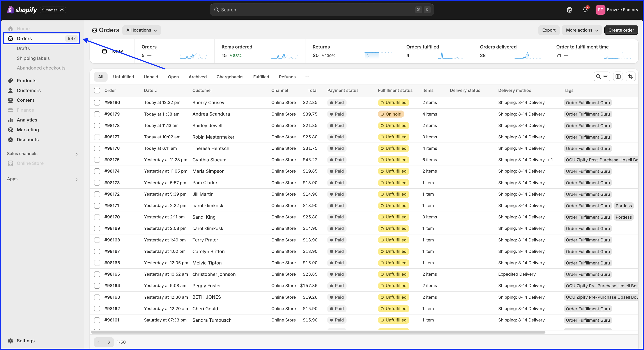Click the Date column sort arrow
This screenshot has width=644, height=350.
click(156, 91)
